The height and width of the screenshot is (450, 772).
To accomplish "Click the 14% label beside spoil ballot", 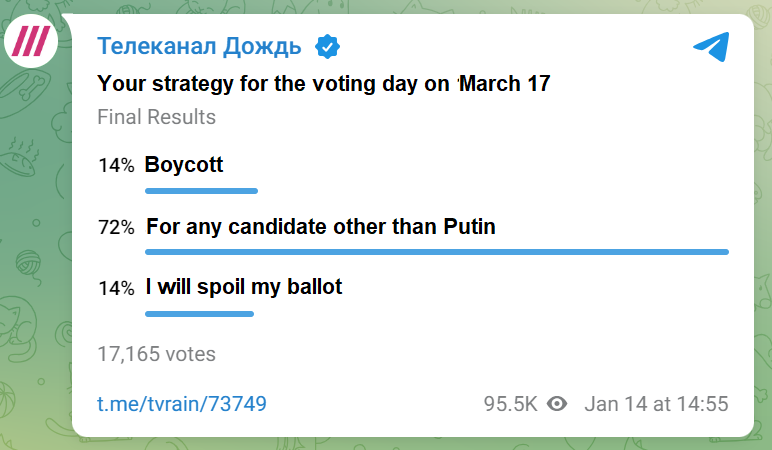I will coord(116,288).
